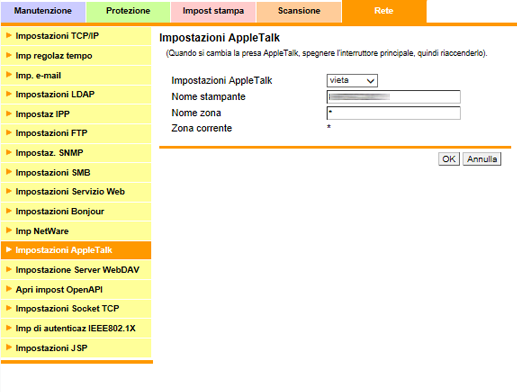Open Impostazioni FTP page
517x392 pixels.
(76, 133)
